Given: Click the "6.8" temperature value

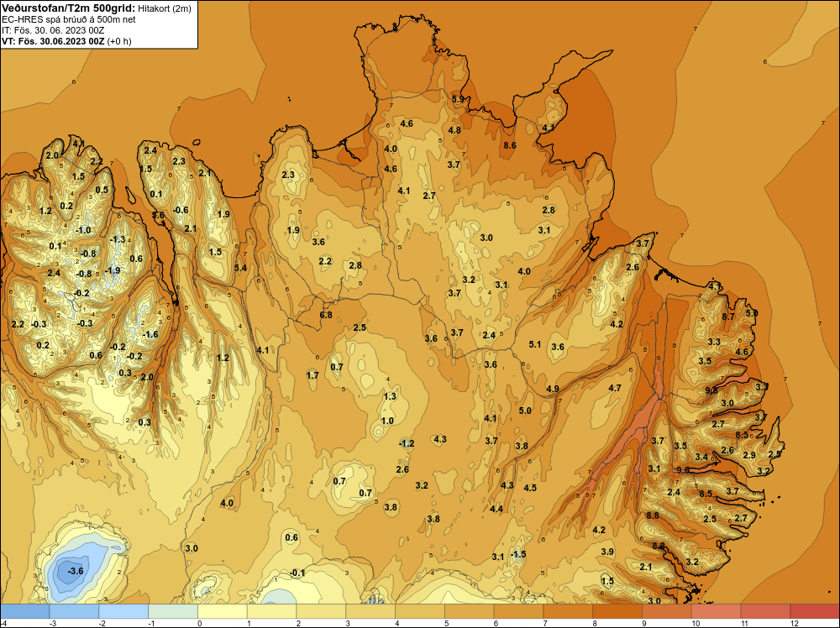Looking at the screenshot, I should [x=326, y=315].
